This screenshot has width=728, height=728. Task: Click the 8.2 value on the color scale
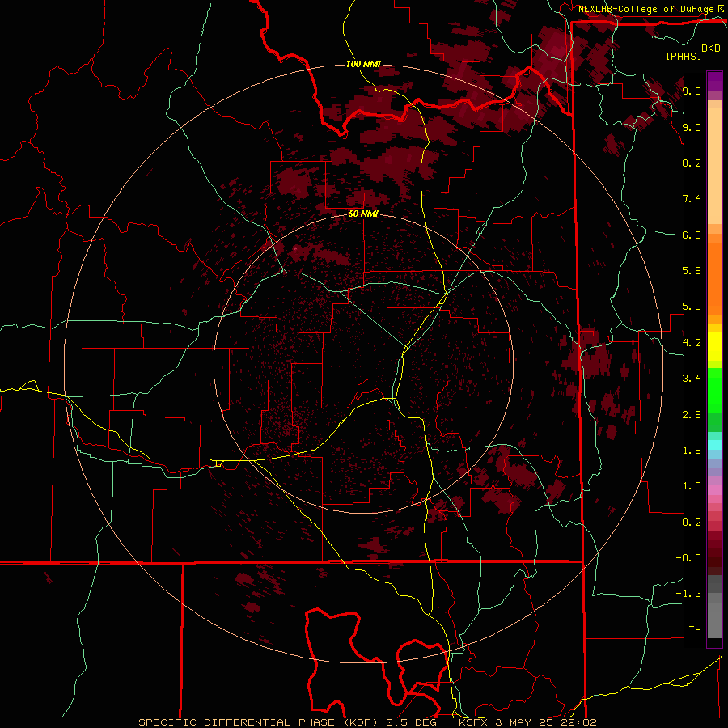click(x=692, y=163)
